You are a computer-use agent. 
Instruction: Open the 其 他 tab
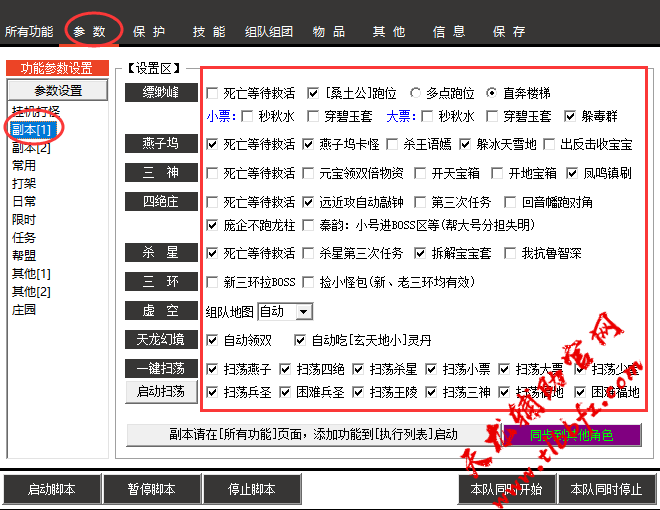point(389,32)
